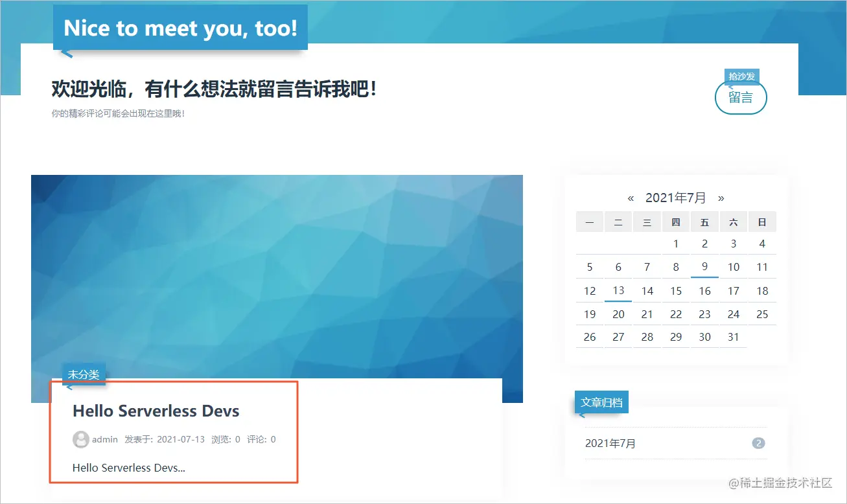Viewport: 847px width, 504px height.
Task: Click calendar day 18
Action: pyautogui.click(x=762, y=291)
